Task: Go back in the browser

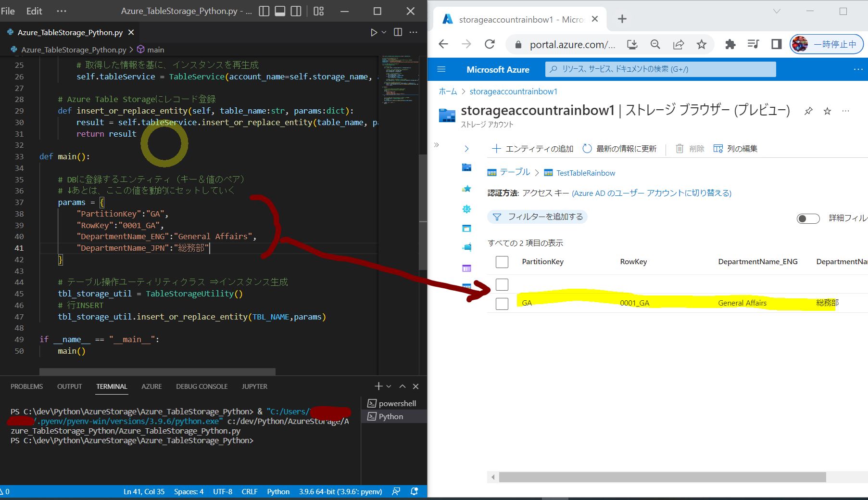Action: tap(443, 44)
